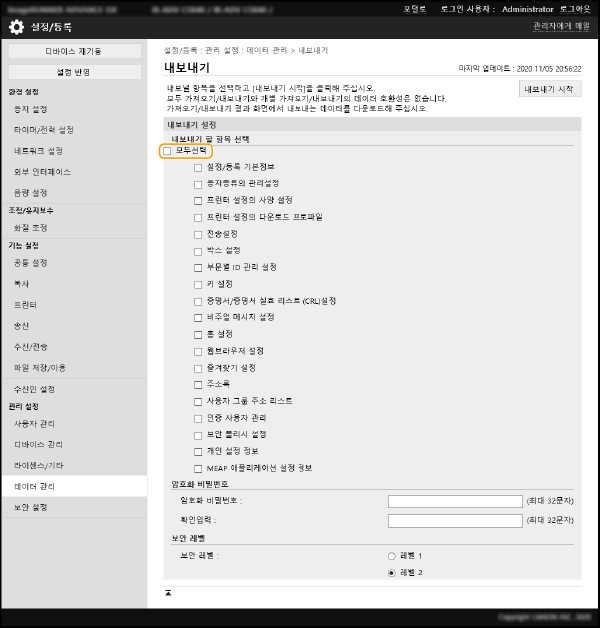Toggle MEAP 애플리케이션 설정 정보 checkbox
The width and height of the screenshot is (600, 628).
coord(198,467)
